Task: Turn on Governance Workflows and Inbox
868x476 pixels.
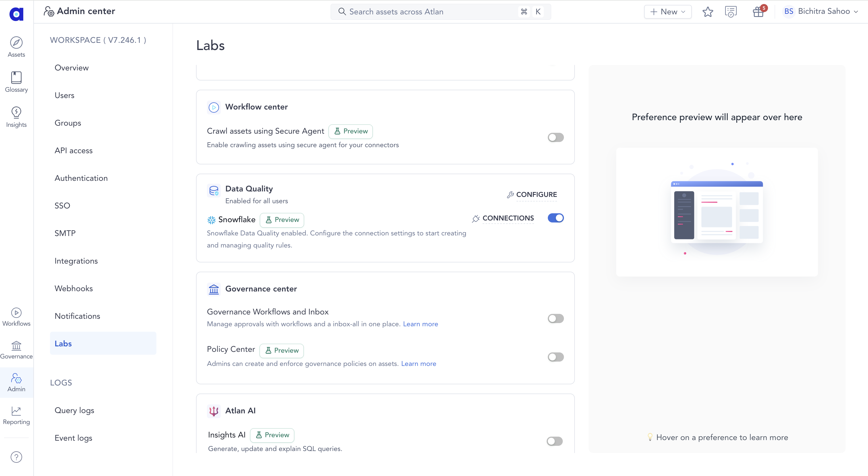Action: tap(555, 318)
